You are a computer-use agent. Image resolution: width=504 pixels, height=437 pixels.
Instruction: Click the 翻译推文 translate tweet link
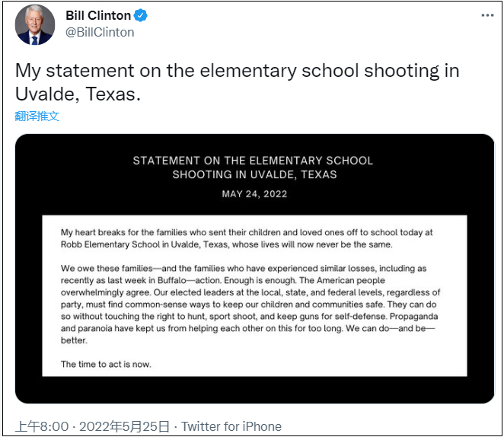(37, 116)
